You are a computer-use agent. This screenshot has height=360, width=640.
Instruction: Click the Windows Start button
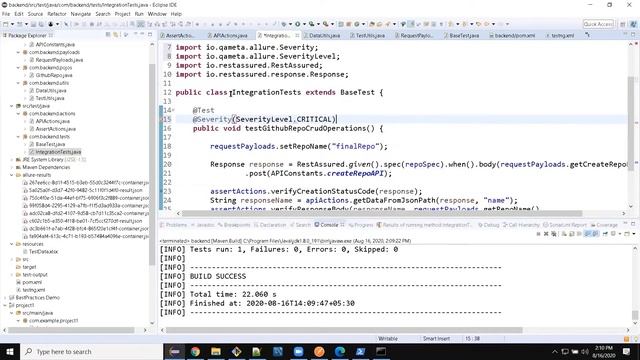click(x=9, y=351)
